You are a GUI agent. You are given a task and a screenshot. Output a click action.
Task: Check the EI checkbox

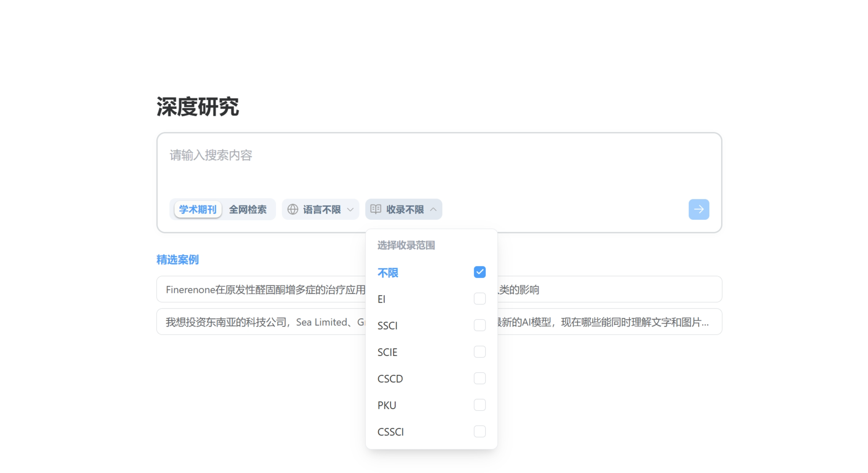coord(480,298)
